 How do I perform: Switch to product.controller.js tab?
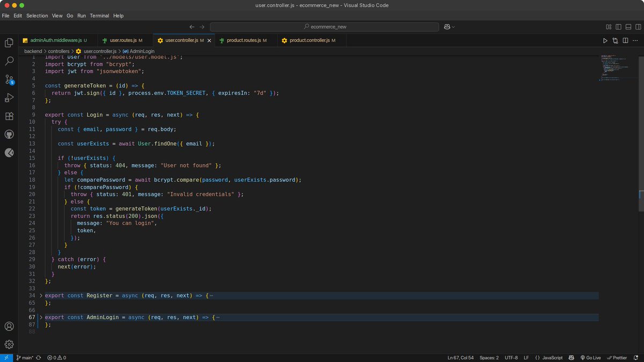pyautogui.click(x=312, y=40)
